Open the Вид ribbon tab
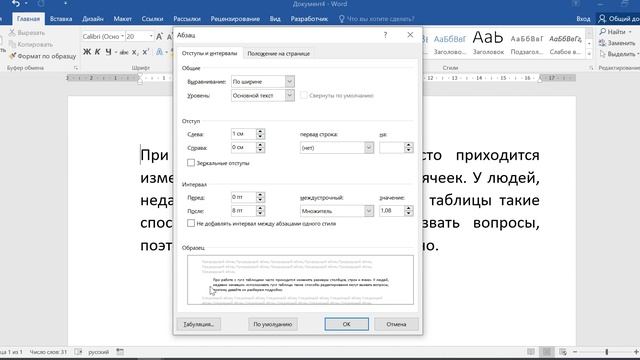Image resolution: width=640 pixels, height=360 pixels. coord(275,19)
